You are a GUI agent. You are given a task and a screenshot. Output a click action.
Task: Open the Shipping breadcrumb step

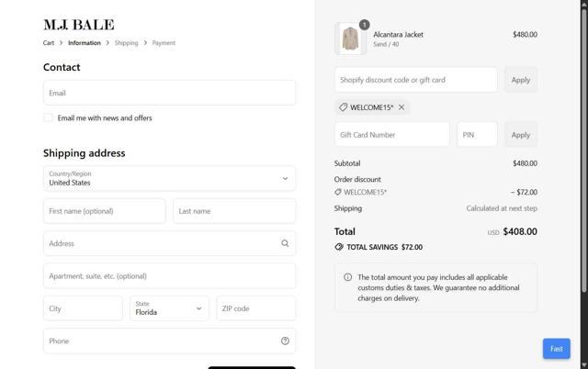(127, 43)
